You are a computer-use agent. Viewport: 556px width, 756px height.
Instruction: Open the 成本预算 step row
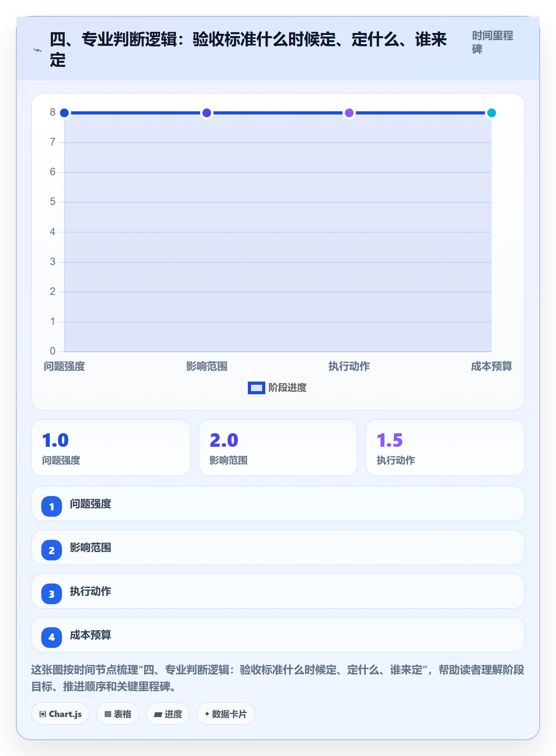point(278,635)
